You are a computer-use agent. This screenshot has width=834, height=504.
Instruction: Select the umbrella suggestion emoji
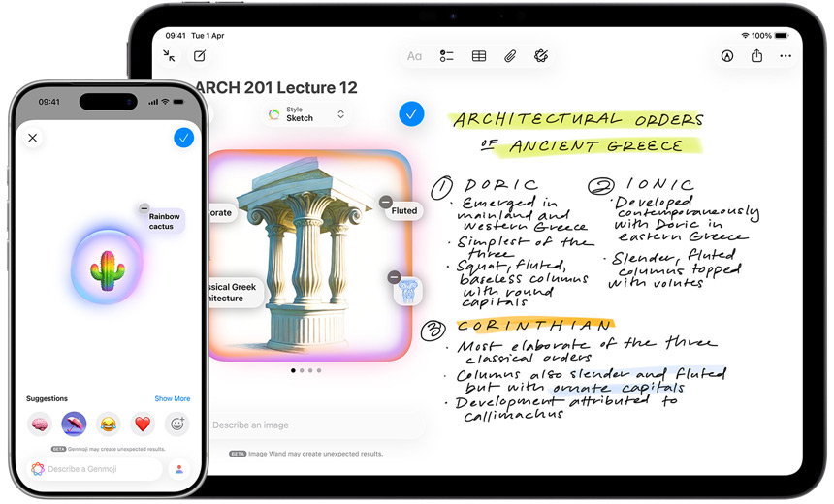(74, 424)
